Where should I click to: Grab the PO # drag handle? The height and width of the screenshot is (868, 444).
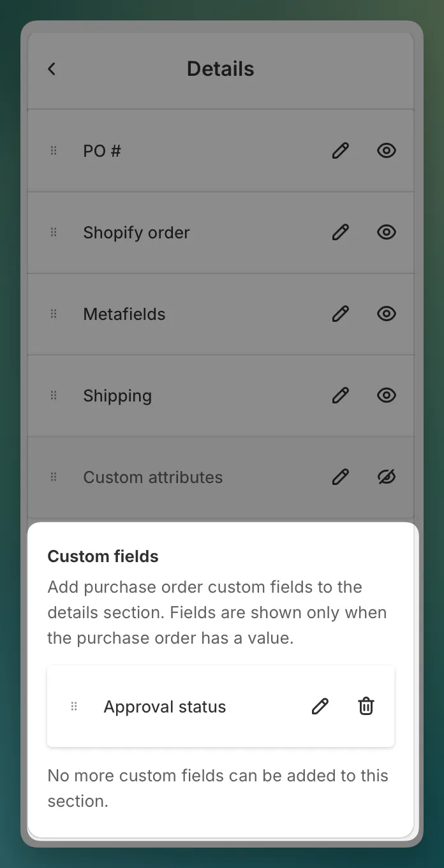pyautogui.click(x=54, y=150)
